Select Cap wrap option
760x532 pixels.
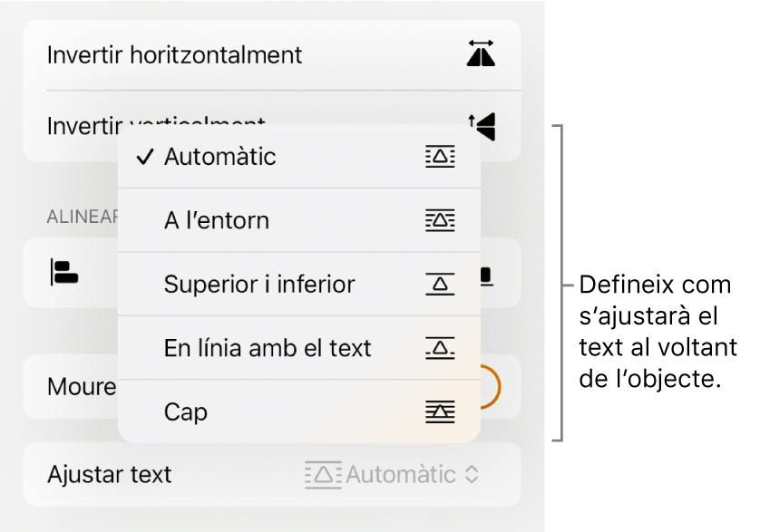[299, 411]
